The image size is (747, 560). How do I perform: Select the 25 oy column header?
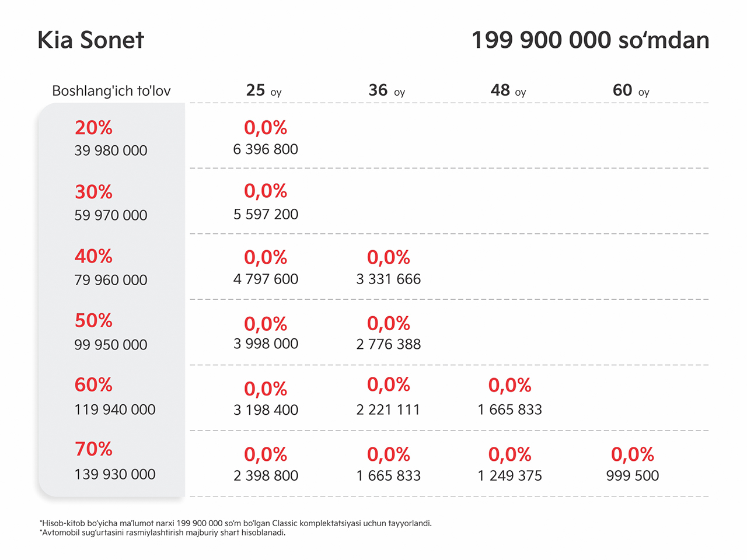point(264,90)
